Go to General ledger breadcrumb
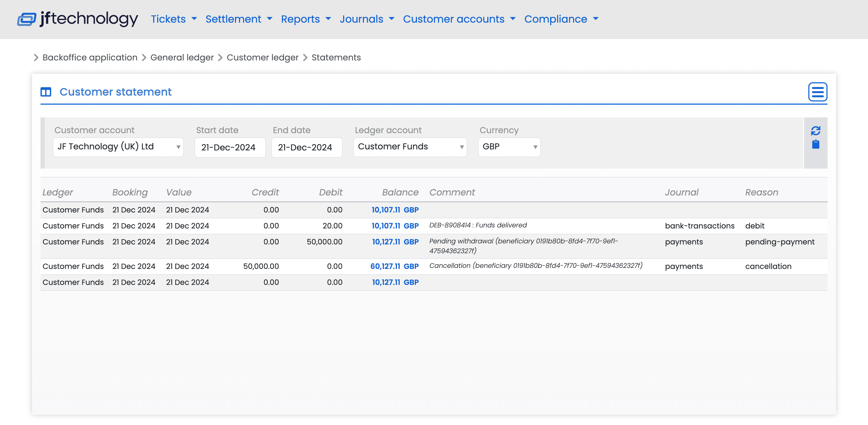This screenshot has height=425, width=868. (182, 58)
